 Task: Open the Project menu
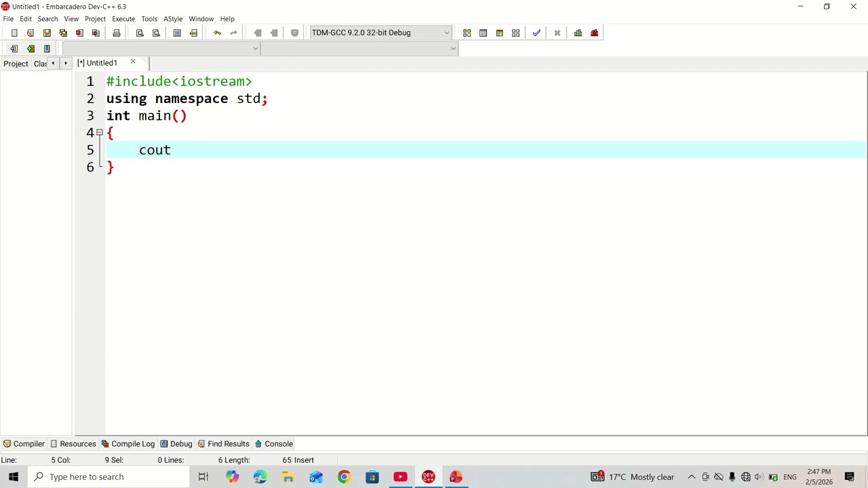pyautogui.click(x=95, y=18)
